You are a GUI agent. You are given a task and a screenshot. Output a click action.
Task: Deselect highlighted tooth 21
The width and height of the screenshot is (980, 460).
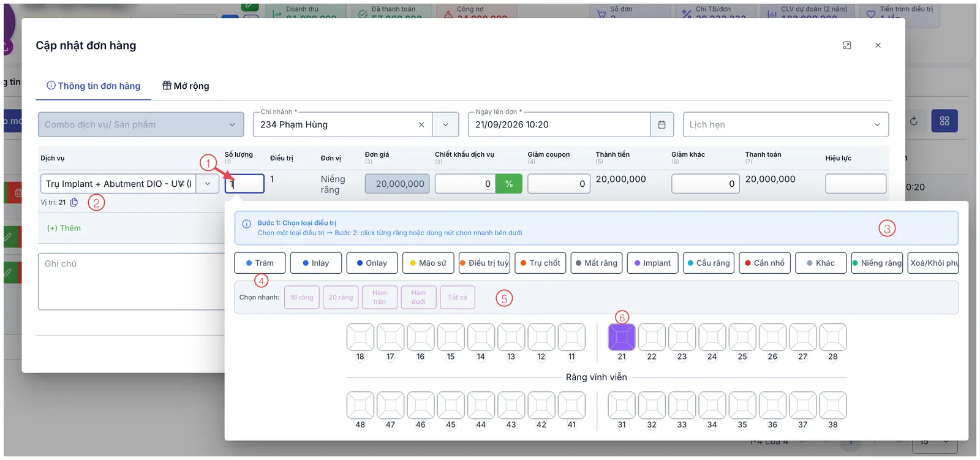click(622, 337)
